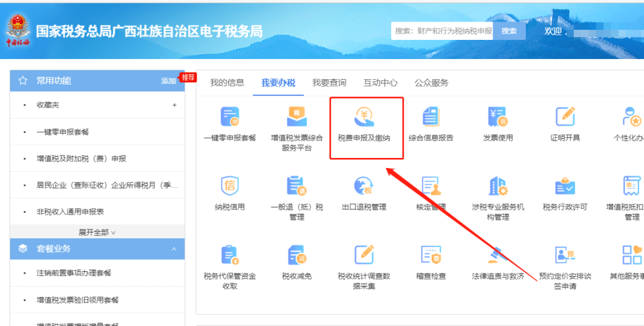Viewport: 644px width, 326px height.
Task: Open 核定管理 icon
Action: tap(431, 186)
